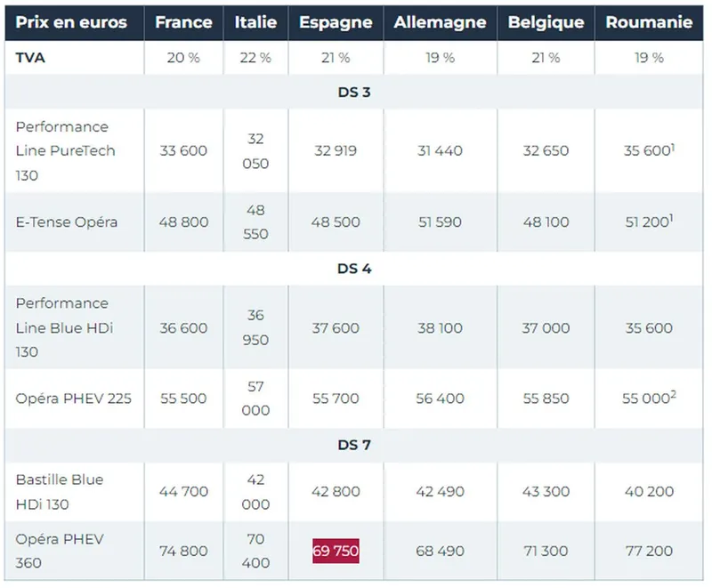Select the France column header
This screenshot has height=588, width=712.
pyautogui.click(x=183, y=22)
